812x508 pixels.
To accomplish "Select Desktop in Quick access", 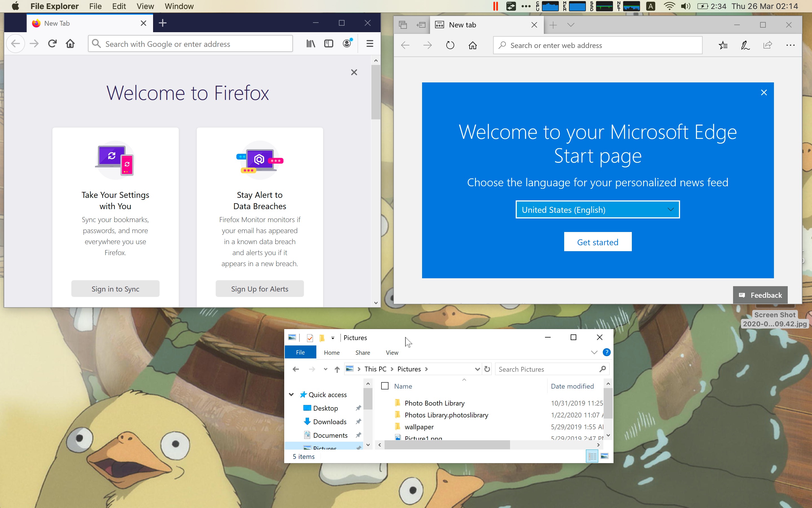I will coord(325,408).
